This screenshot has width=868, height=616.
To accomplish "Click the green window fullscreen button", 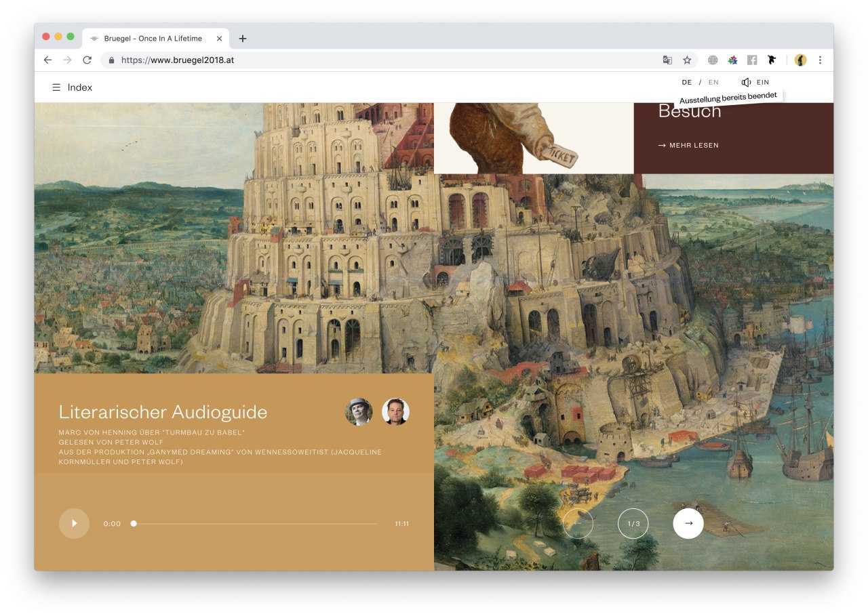I will [x=71, y=37].
